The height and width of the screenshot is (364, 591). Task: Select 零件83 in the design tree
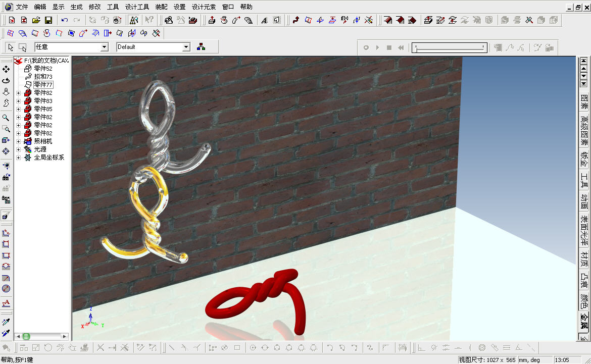[x=43, y=101]
